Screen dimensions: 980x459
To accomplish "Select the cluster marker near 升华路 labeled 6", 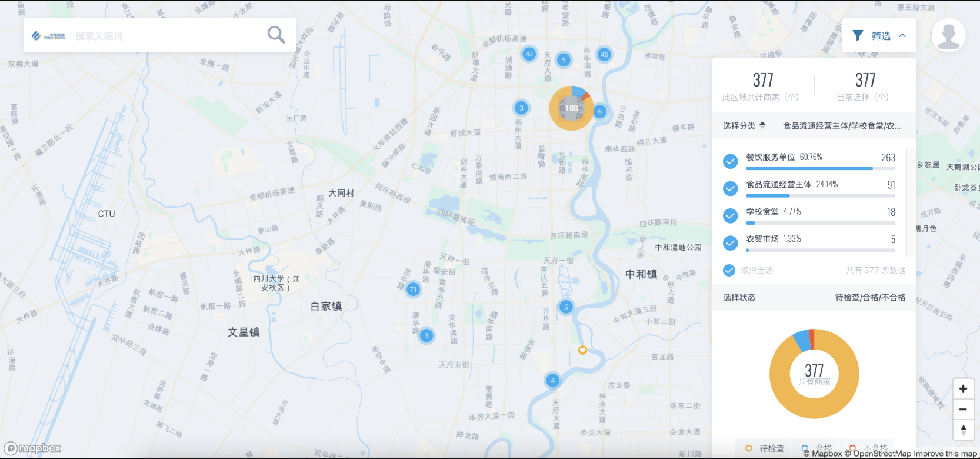I will pyautogui.click(x=566, y=307).
